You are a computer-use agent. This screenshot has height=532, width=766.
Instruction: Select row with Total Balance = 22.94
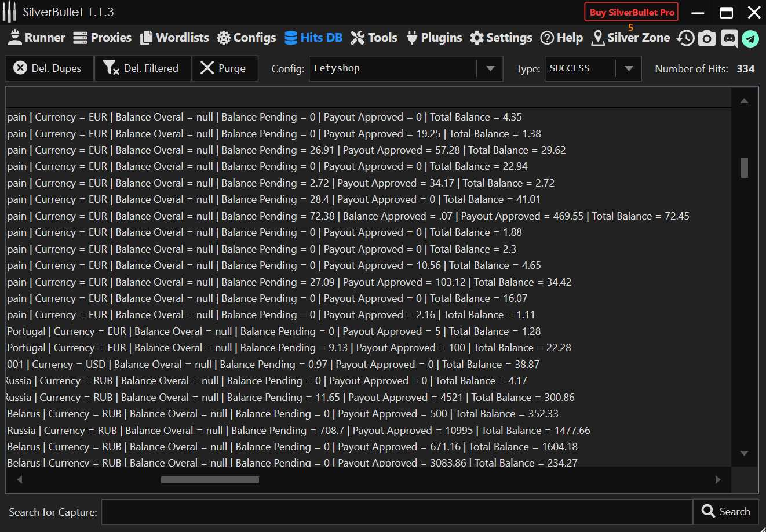pyautogui.click(x=369, y=166)
